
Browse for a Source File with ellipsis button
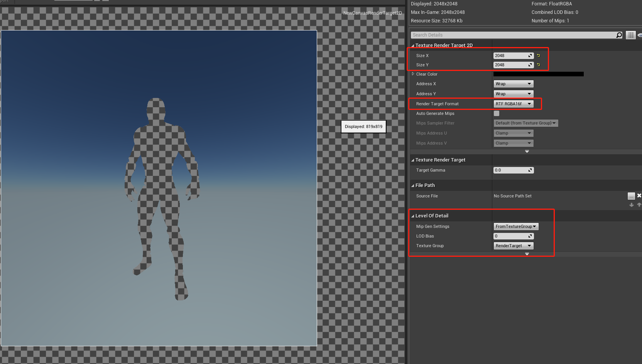[631, 196]
